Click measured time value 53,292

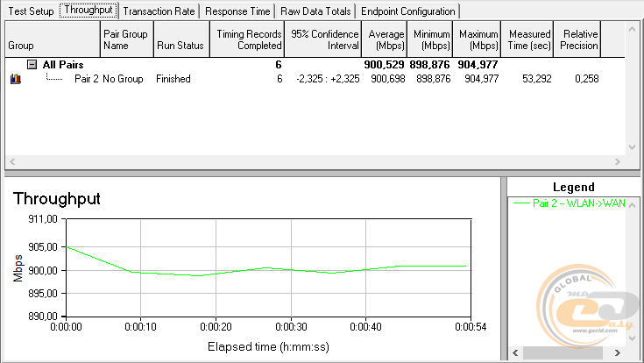pos(536,79)
